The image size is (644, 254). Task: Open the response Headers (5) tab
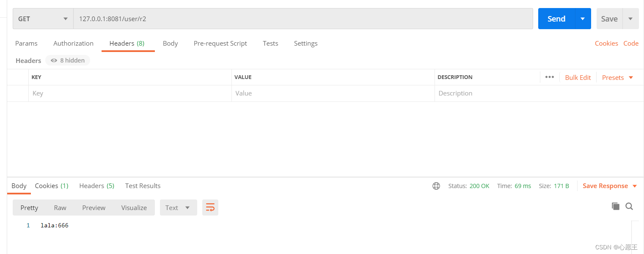96,186
